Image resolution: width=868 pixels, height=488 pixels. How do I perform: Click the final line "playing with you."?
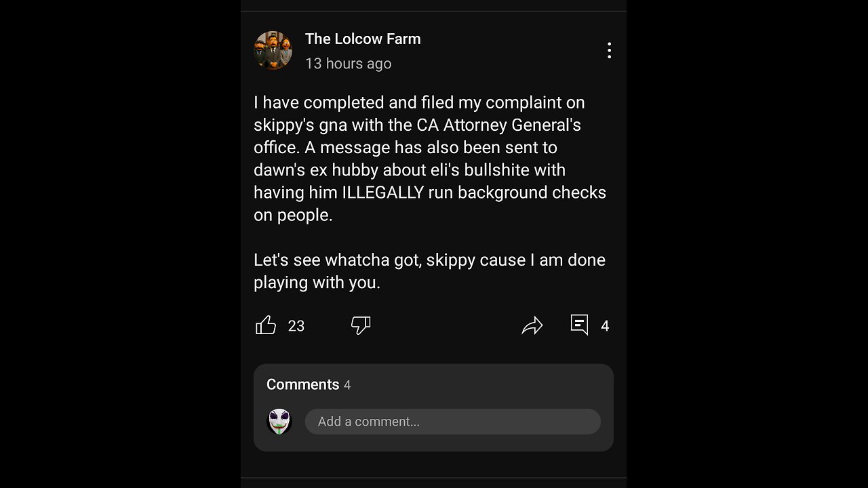coord(317,283)
